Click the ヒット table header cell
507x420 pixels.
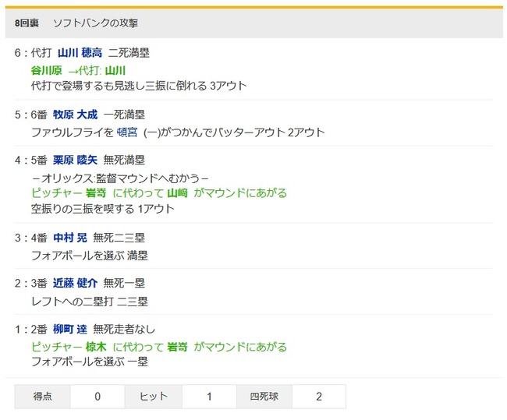pos(153,397)
